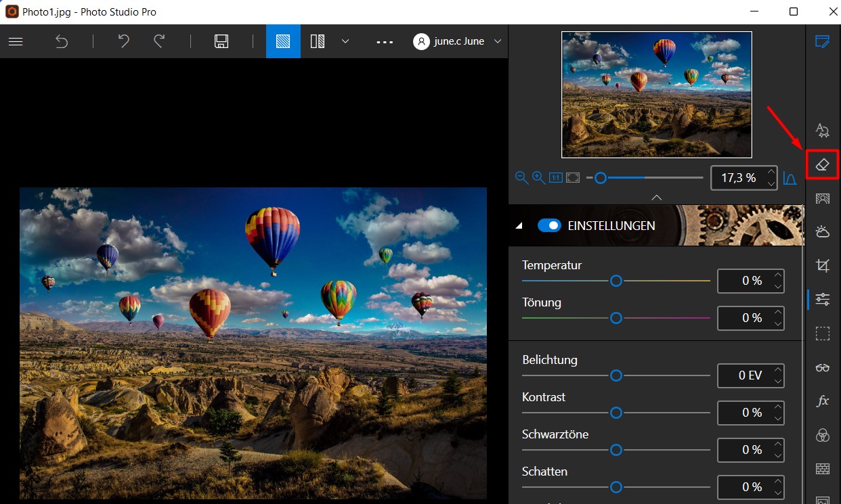Open the compare view options dropdown
Image resolution: width=841 pixels, height=504 pixels.
pos(345,41)
